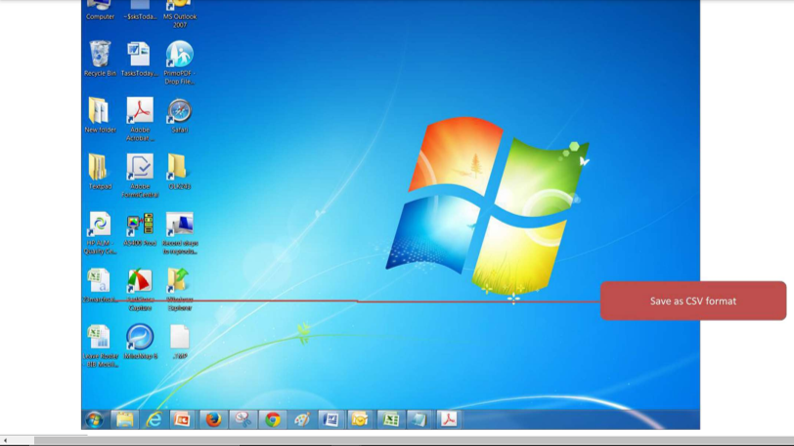This screenshot has height=446, width=794.
Task: Launch Internet Explorer from the taskbar
Action: click(154, 420)
